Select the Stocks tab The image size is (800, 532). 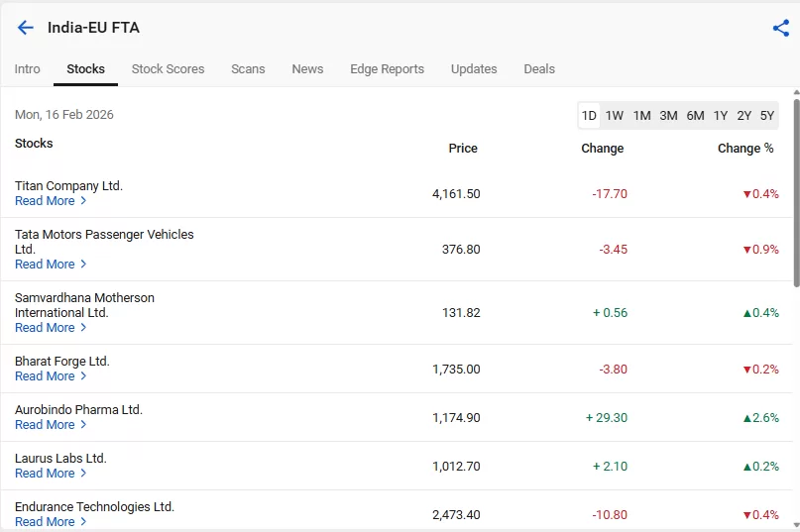click(x=85, y=69)
